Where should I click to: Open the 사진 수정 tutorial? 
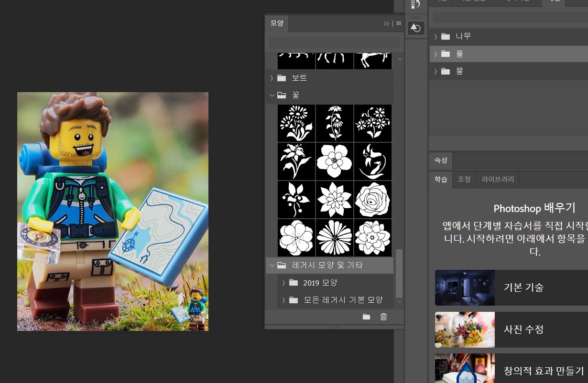pos(512,330)
